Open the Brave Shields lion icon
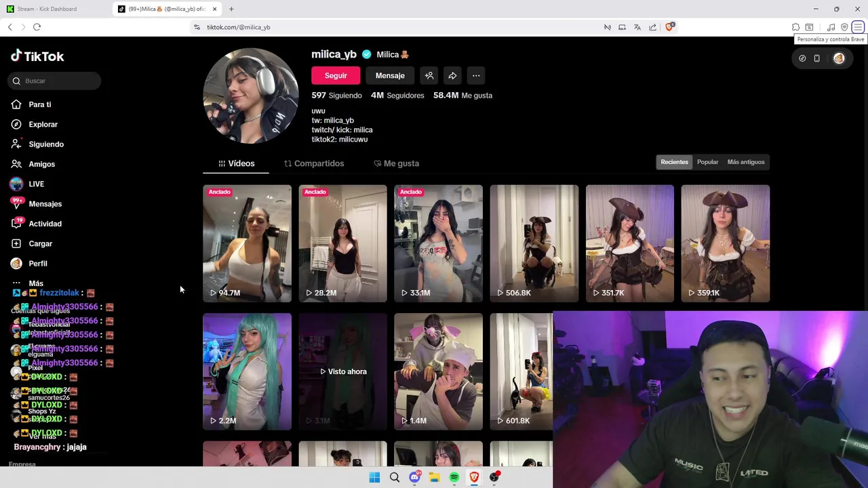Viewport: 868px width, 488px height. (x=669, y=27)
